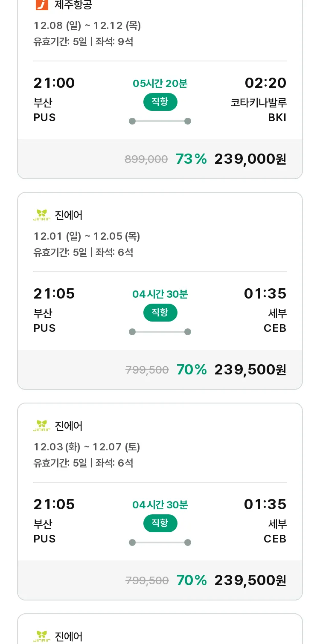Tap the route line on Kota Kinabalu flight
The width and height of the screenshot is (320, 644).
tap(160, 121)
